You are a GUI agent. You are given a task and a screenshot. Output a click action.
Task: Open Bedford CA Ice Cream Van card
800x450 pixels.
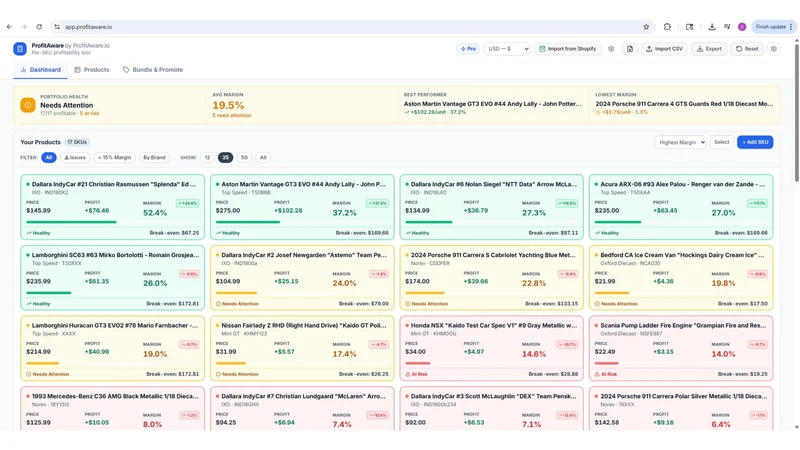[681, 278]
